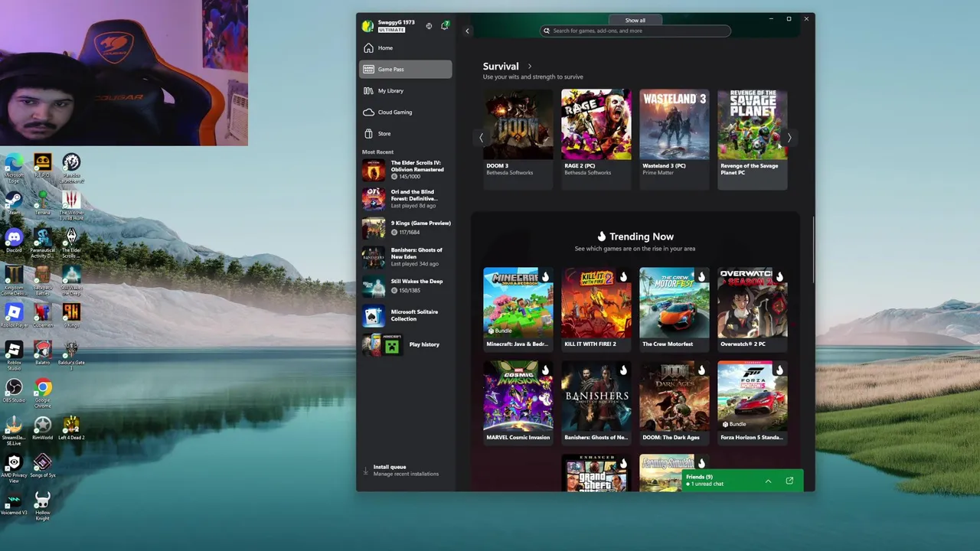Open Install queue at sidebar bottom
Screen dimensions: 980x551
click(406, 471)
